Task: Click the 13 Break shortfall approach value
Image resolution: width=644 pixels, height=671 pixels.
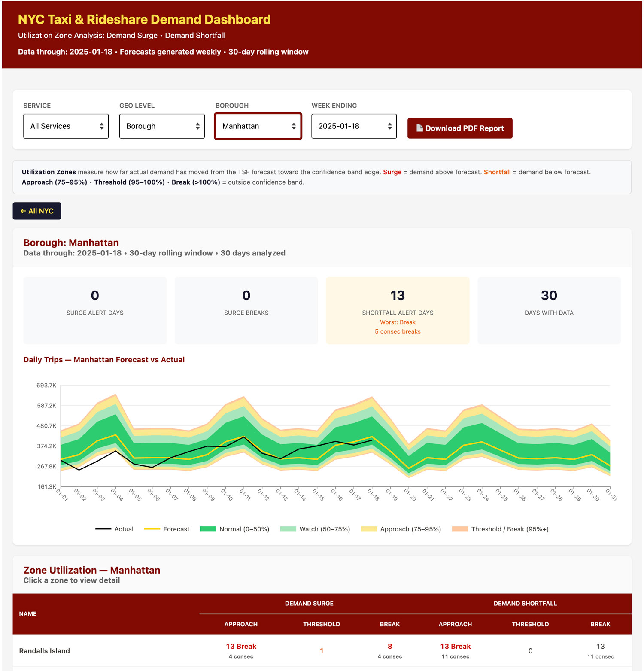Action: point(455,646)
